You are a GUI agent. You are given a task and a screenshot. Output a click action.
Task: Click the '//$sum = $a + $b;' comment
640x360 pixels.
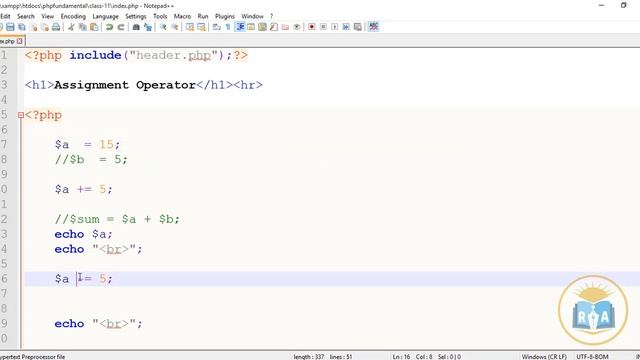[117, 219]
